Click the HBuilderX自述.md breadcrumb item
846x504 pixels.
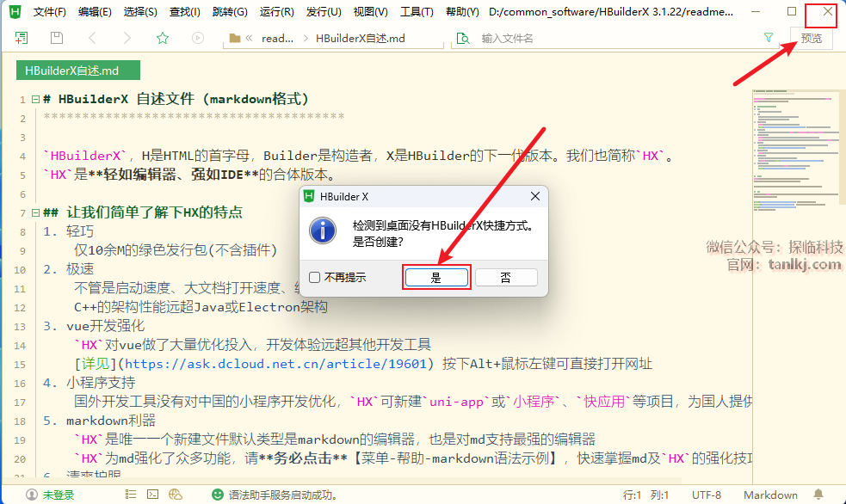pos(361,38)
